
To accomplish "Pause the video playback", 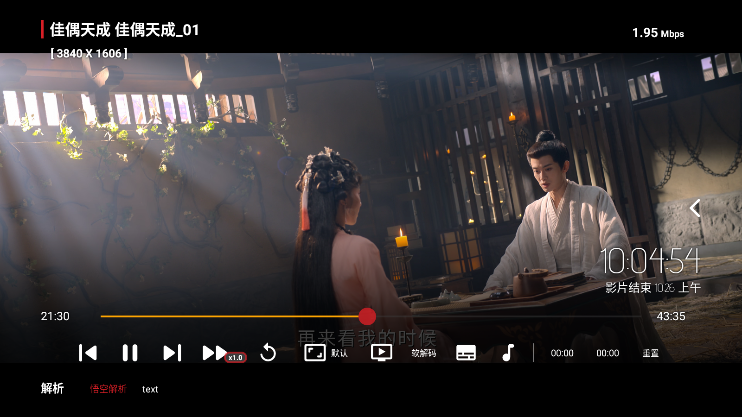I will 130,353.
